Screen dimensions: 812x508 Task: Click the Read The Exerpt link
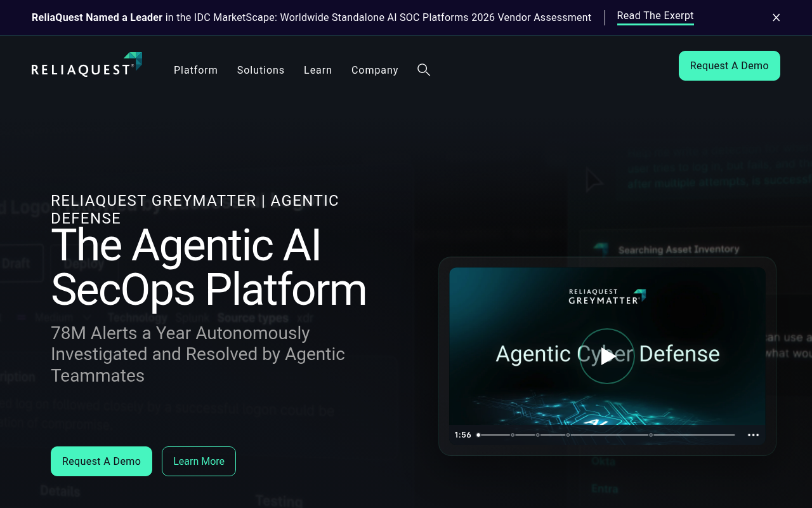[x=655, y=17]
